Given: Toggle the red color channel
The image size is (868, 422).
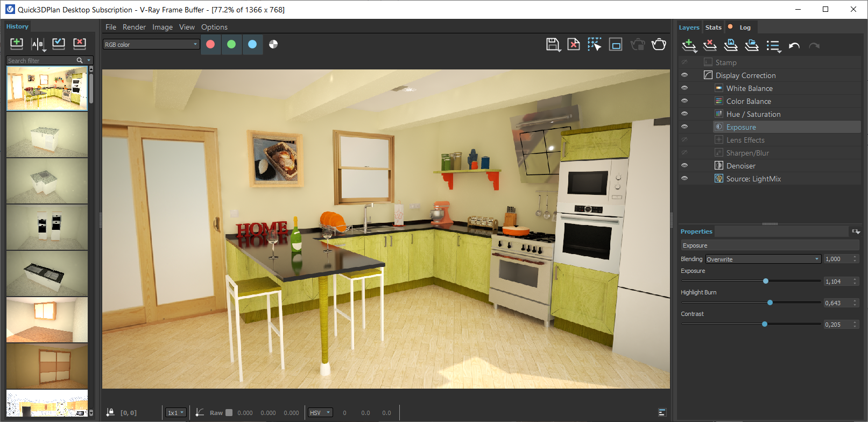Looking at the screenshot, I should click(x=210, y=44).
